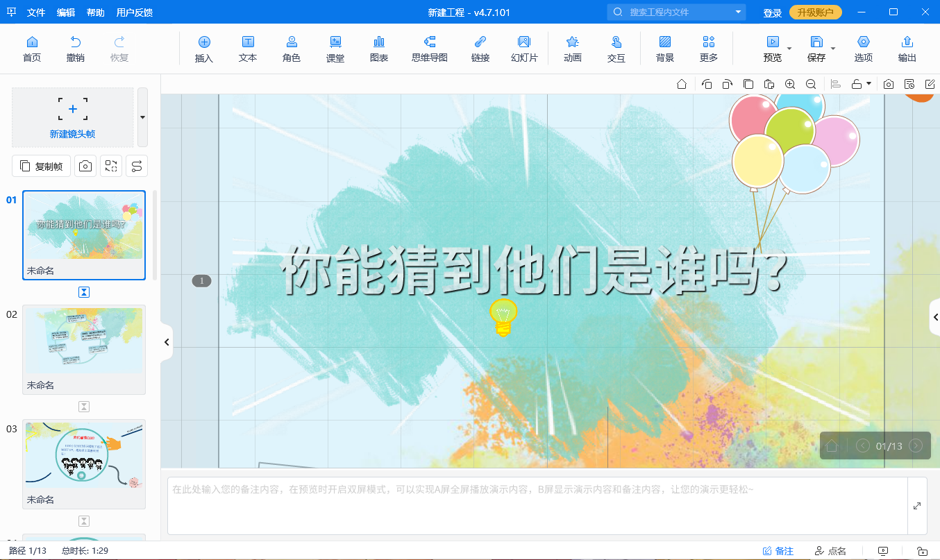Click the edit pencil icon in canvas toolbar
940x560 pixels.
(x=930, y=84)
